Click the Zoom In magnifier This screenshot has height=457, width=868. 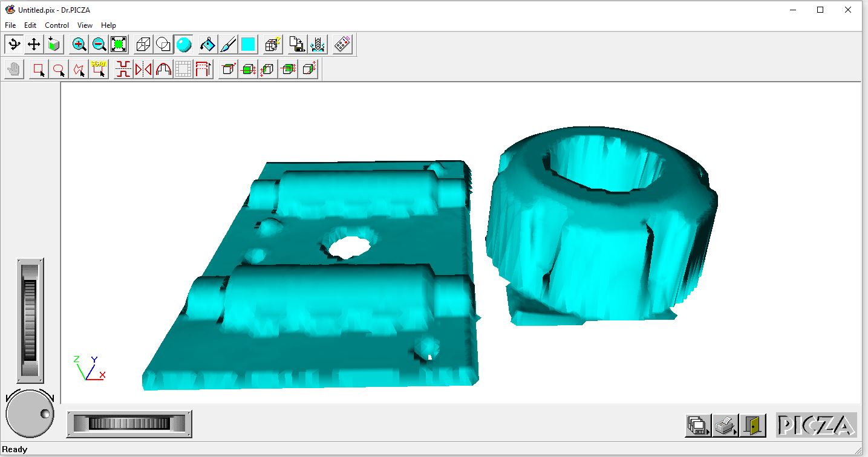pyautogui.click(x=79, y=44)
